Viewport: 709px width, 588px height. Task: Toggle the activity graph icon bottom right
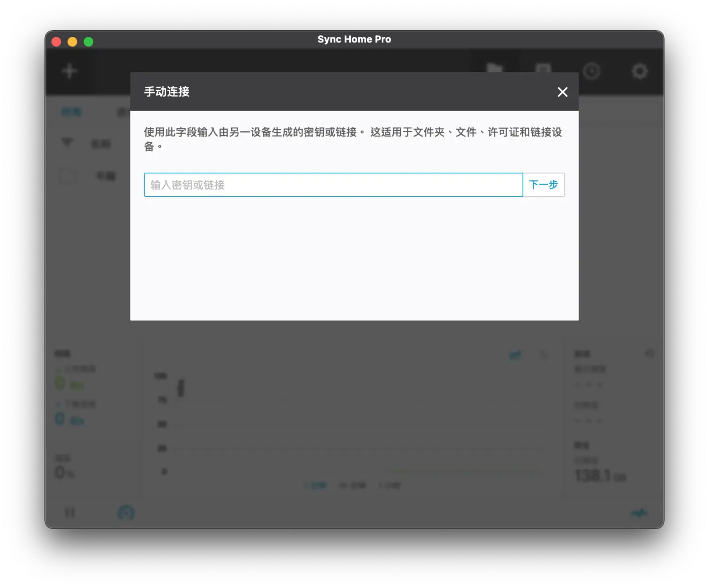(640, 512)
